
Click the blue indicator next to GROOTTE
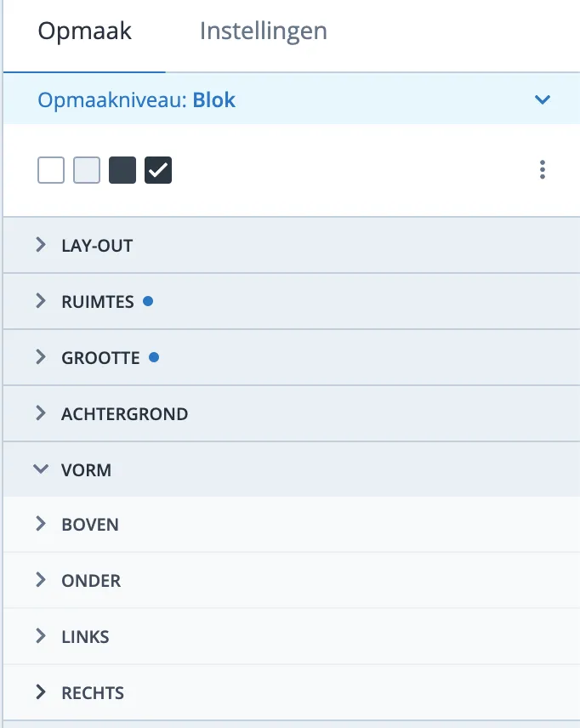(154, 356)
